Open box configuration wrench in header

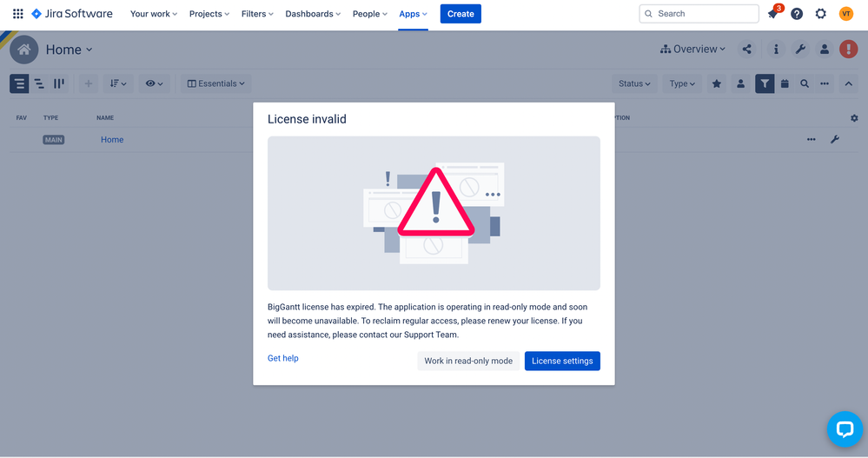tap(800, 50)
